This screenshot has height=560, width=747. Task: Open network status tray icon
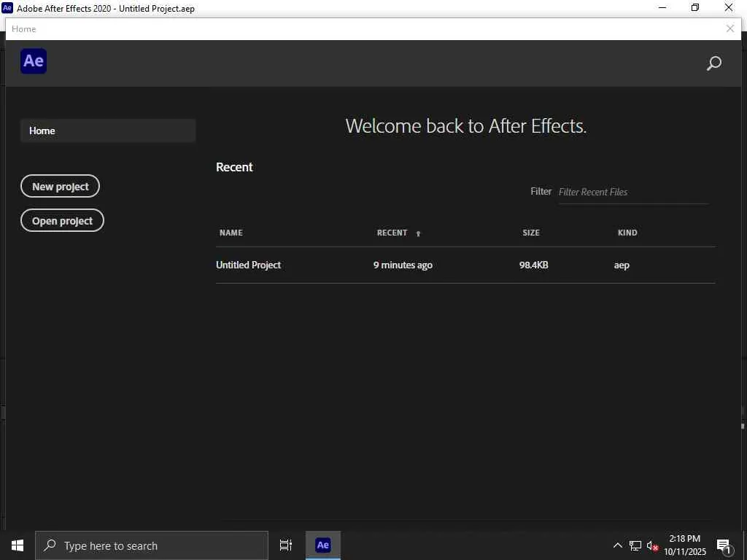(635, 545)
